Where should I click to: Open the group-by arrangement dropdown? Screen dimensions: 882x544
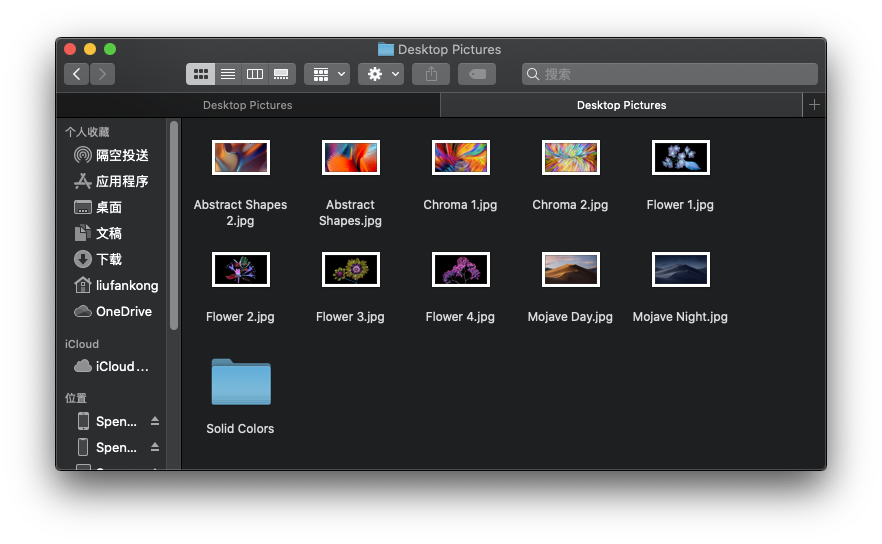327,74
